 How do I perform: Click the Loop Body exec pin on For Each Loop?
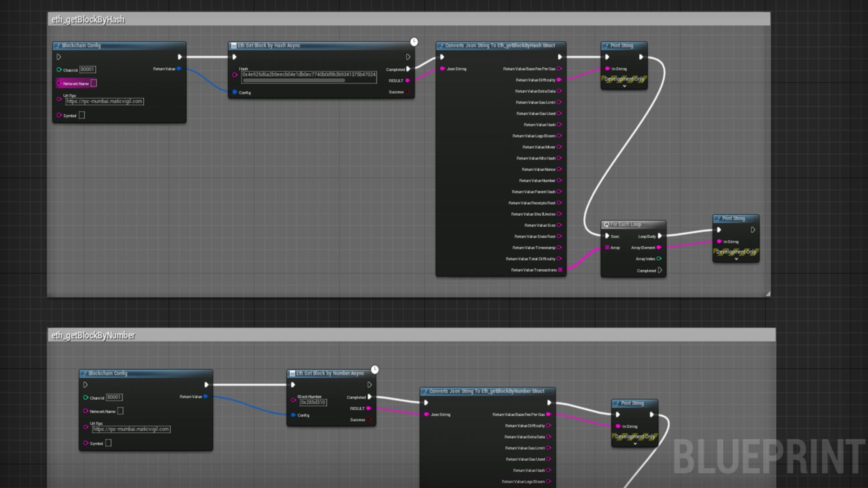659,236
